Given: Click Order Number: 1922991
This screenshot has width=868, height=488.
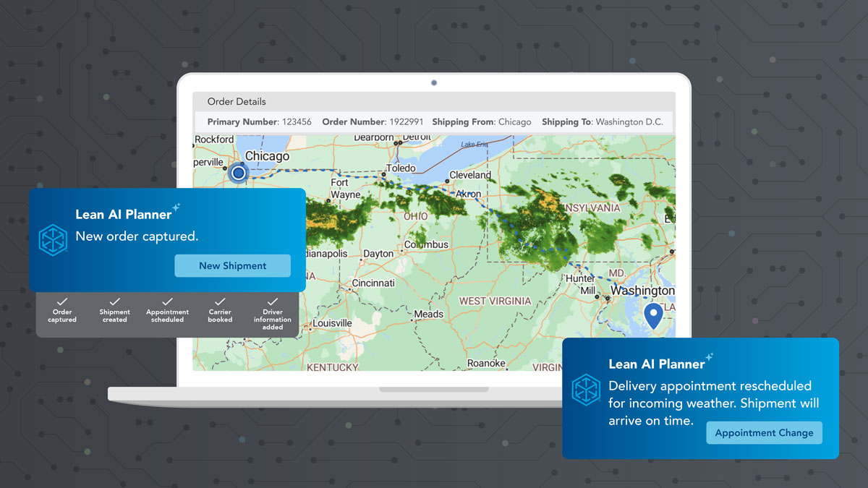Looking at the screenshot, I should pos(372,121).
